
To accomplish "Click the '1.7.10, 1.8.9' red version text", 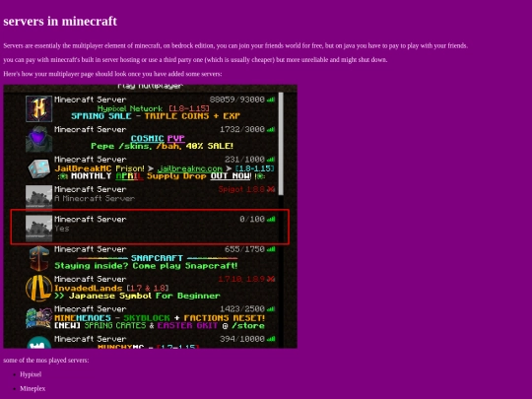I will coord(241,279).
